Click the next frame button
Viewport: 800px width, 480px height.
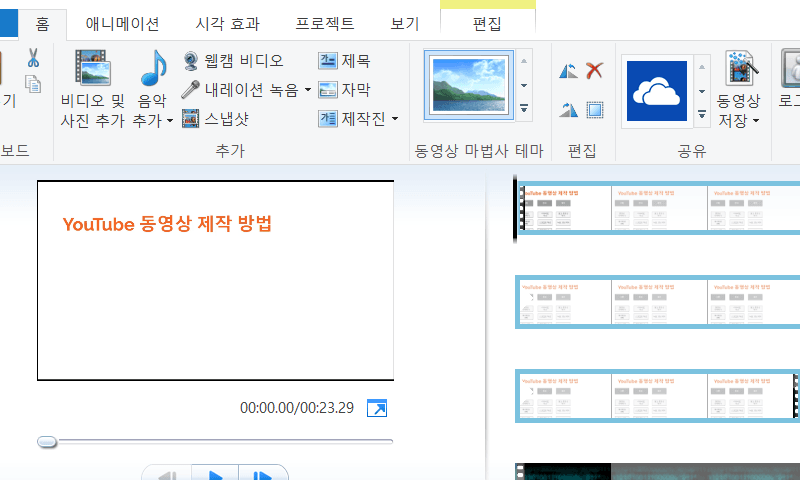coord(263,474)
